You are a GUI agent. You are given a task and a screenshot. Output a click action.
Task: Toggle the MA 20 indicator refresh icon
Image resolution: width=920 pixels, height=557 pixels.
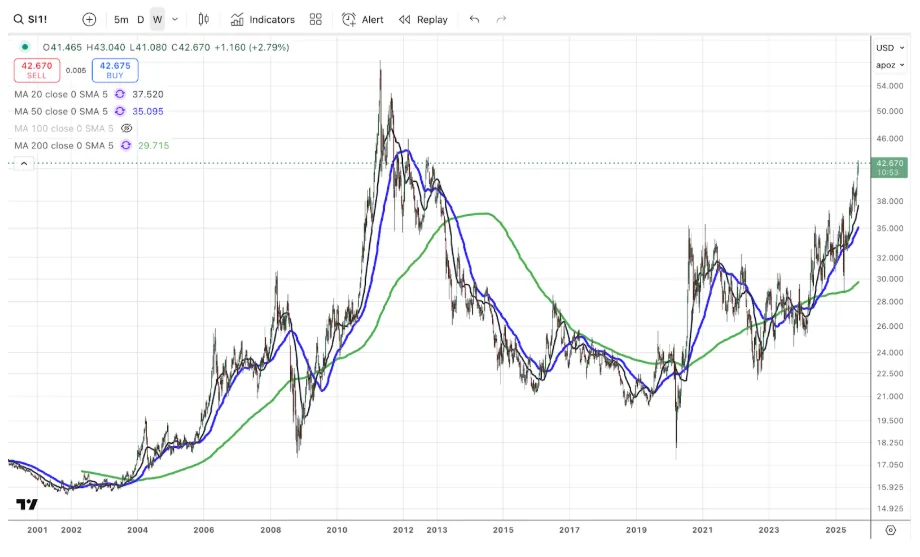pos(120,94)
